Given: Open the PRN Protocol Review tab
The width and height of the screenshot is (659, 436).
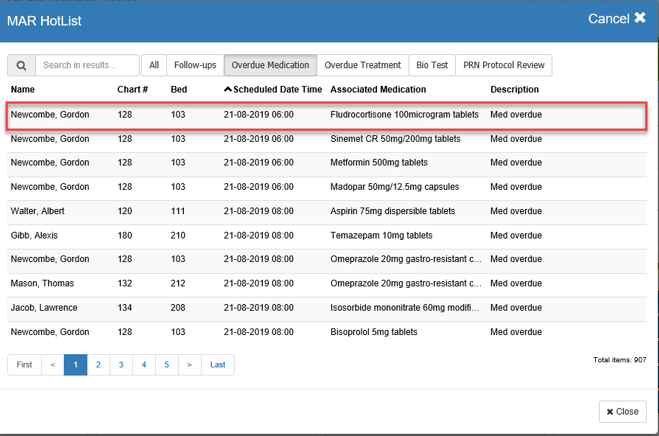Looking at the screenshot, I should click(503, 66).
